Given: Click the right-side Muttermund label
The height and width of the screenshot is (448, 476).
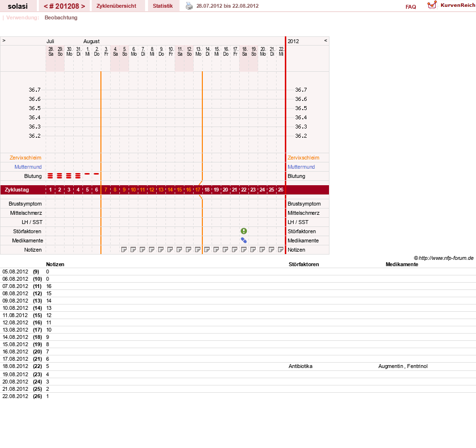Looking at the screenshot, I should 301,167.
